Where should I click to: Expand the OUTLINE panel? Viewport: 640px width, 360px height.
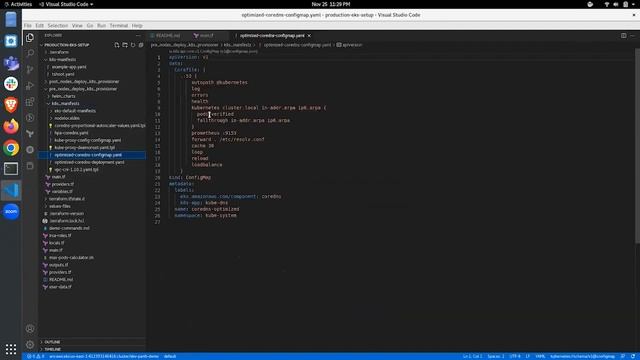coord(52,342)
